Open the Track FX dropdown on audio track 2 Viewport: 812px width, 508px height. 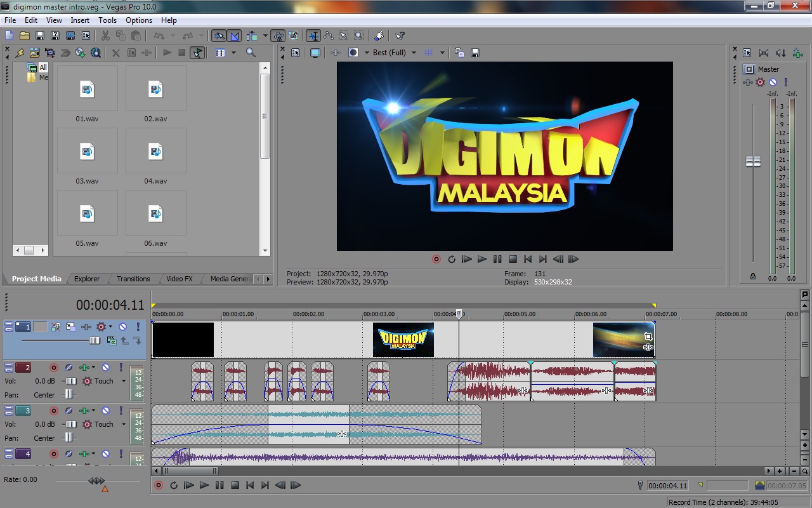tap(93, 368)
